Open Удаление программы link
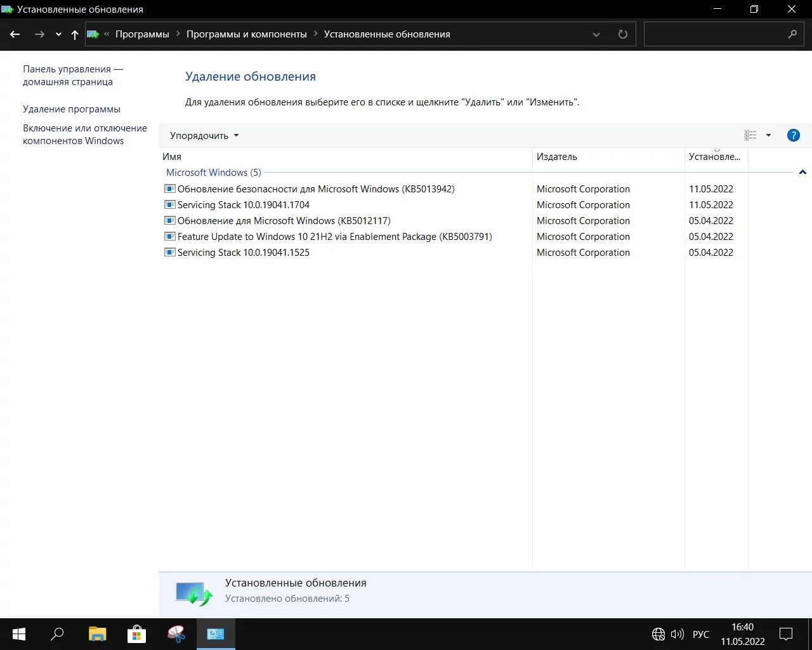This screenshot has height=650, width=812. (72, 109)
